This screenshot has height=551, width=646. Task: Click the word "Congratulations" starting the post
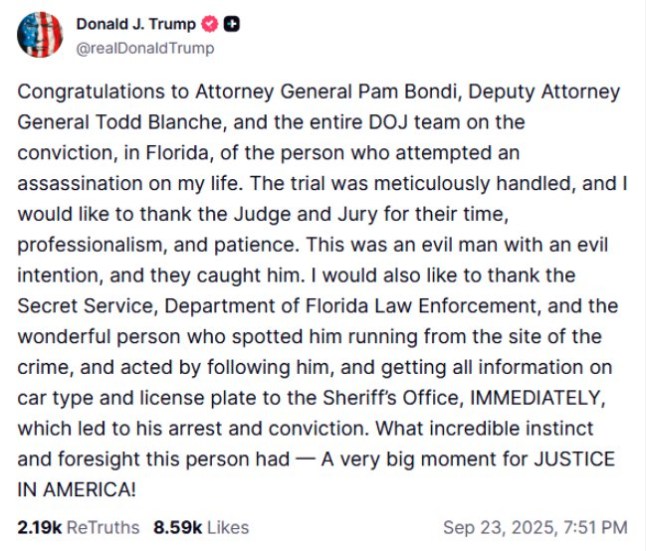point(88,91)
